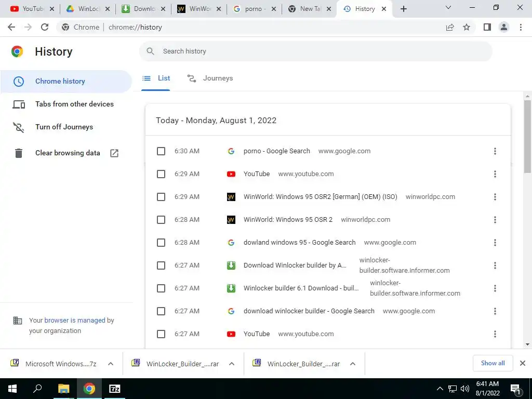
Task: Click the volume speaker tray icon
Action: pos(465,389)
